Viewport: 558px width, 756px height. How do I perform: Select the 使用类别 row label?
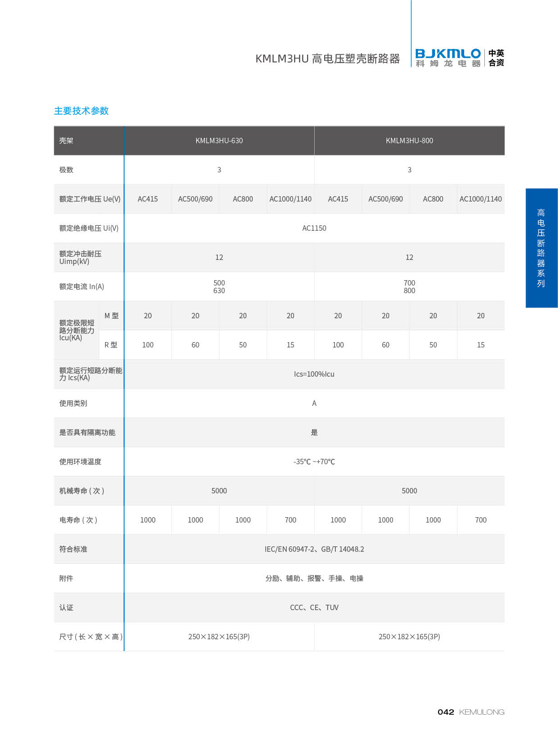point(73,403)
